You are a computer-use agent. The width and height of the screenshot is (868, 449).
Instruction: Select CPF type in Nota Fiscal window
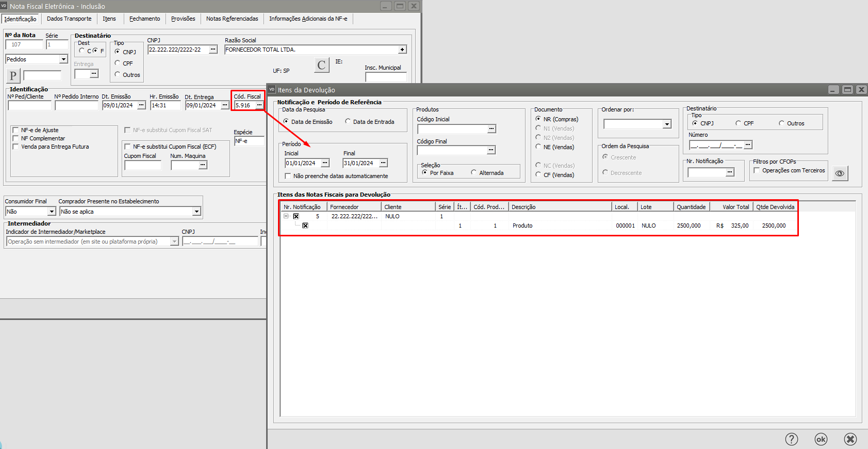click(117, 63)
